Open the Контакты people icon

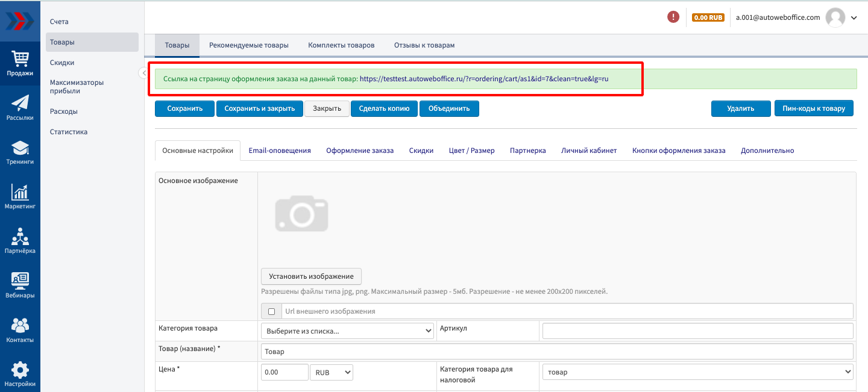[20, 330]
